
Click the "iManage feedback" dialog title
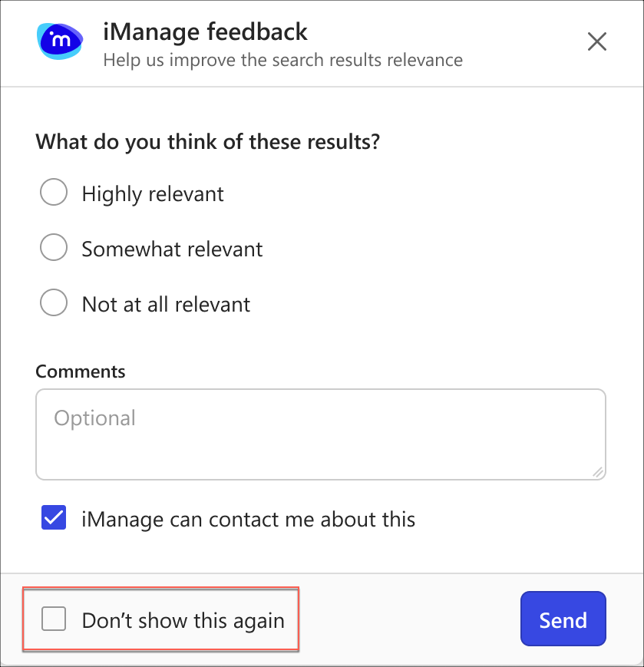205,32
